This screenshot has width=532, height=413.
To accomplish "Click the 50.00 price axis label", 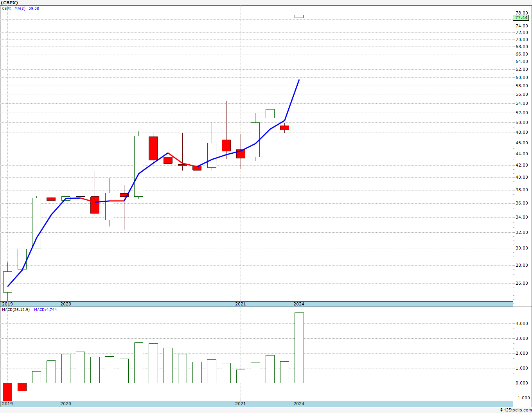I will click(521, 123).
